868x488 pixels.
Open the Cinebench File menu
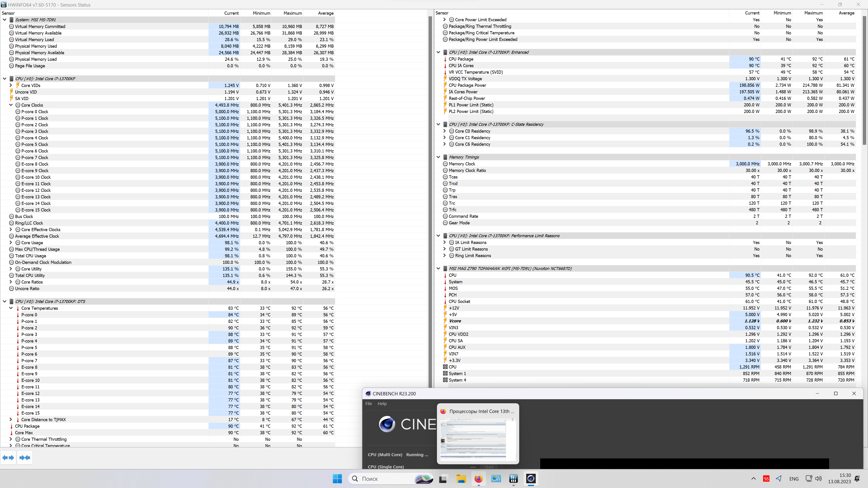369,404
